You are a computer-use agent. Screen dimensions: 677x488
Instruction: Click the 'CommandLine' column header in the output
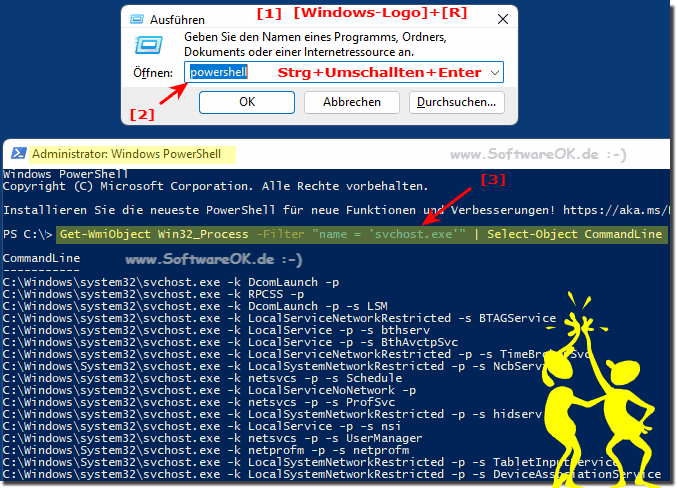[x=41, y=258]
